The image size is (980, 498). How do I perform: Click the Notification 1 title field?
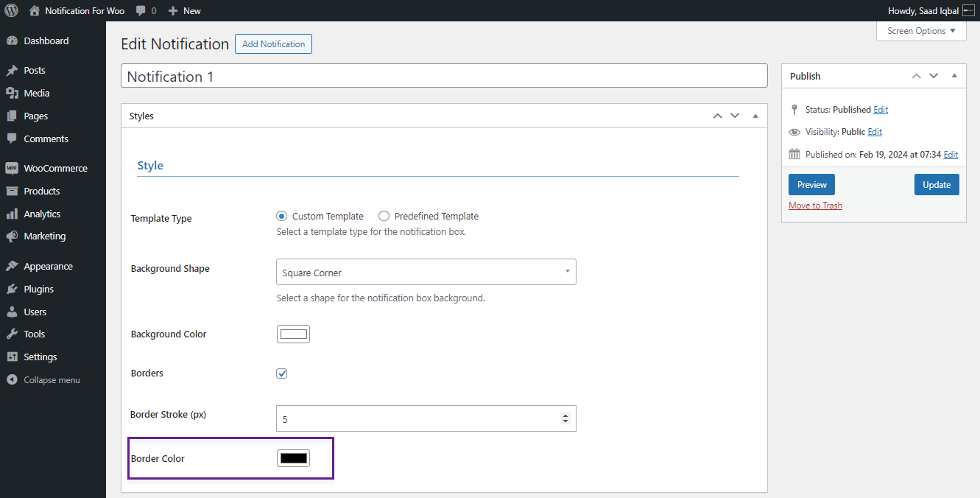[x=444, y=77]
